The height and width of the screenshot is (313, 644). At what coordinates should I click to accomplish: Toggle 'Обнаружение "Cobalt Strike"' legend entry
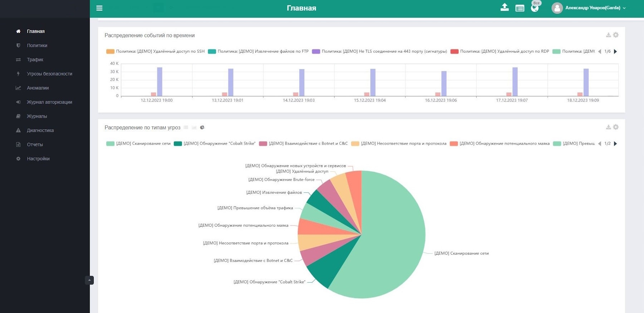click(x=215, y=144)
